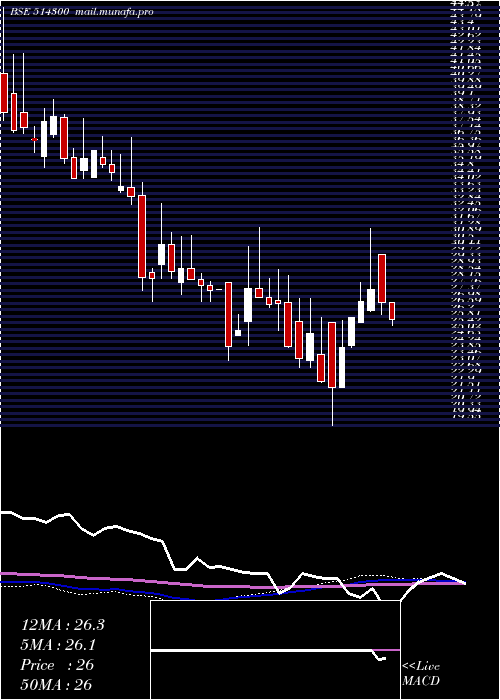Viewport: 500px width, 700px height.
Task: Select the '12MA : 26.3' value
Action: click(x=62, y=625)
